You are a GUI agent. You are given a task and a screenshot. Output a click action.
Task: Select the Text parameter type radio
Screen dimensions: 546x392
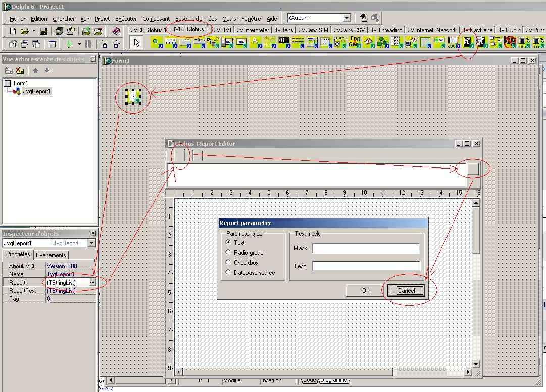click(x=229, y=243)
